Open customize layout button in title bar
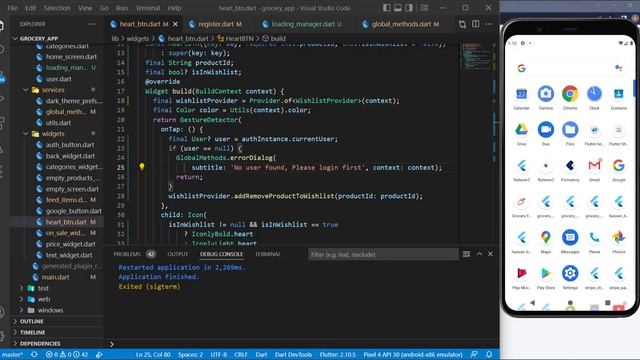The height and width of the screenshot is (360, 640). [x=424, y=8]
